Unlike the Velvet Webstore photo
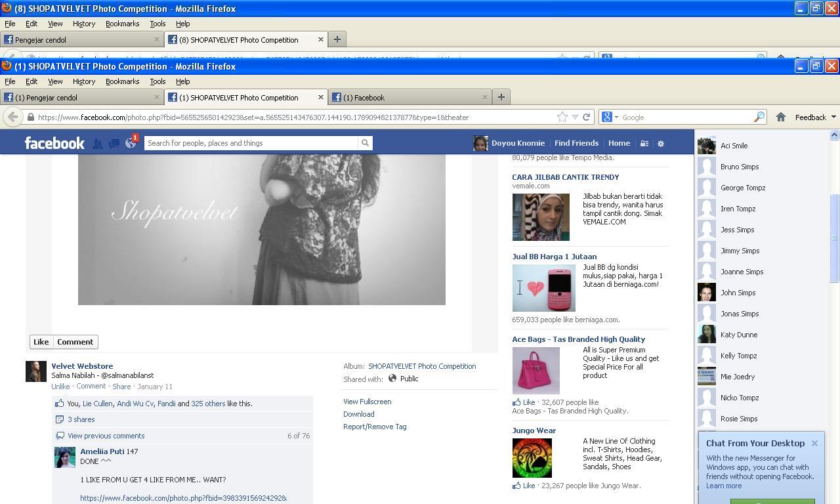Image resolution: width=840 pixels, height=504 pixels. 60,387
